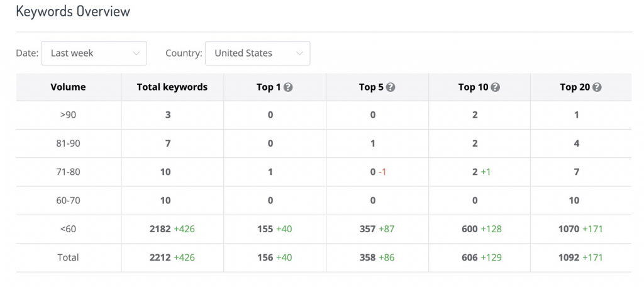Click the 1070 value in Top 20 column
The height and width of the screenshot is (287, 644).
pos(569,229)
